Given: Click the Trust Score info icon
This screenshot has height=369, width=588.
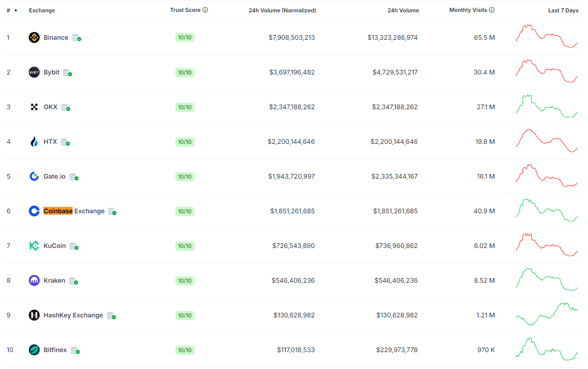Looking at the screenshot, I should tap(205, 10).
